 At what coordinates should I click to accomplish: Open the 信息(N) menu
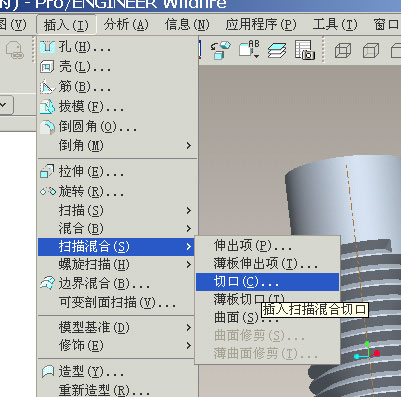(187, 25)
